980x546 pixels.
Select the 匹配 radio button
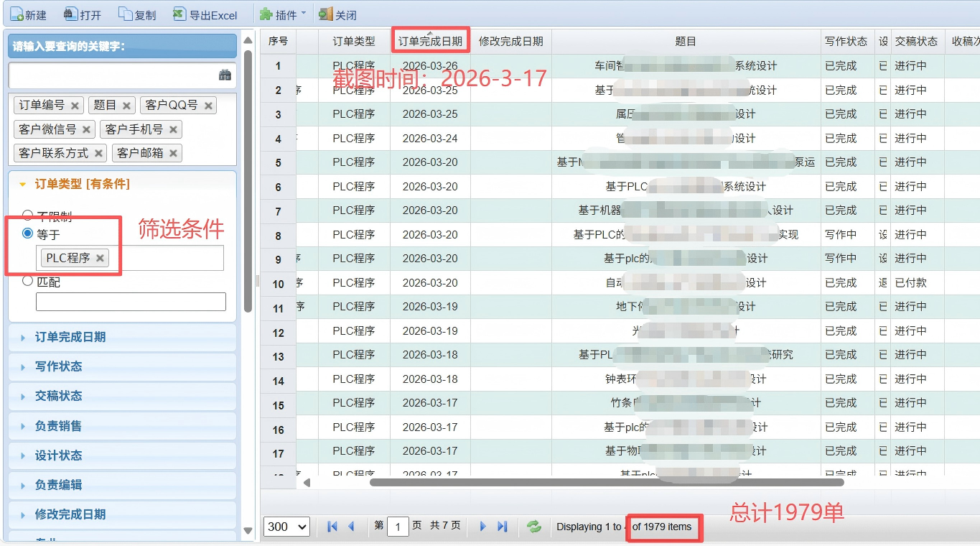click(x=27, y=282)
